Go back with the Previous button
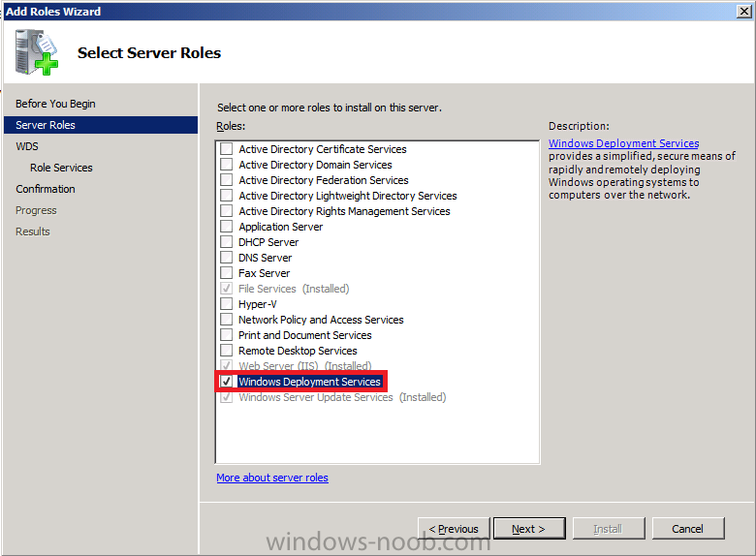Screen dimensions: 756x556 454,529
